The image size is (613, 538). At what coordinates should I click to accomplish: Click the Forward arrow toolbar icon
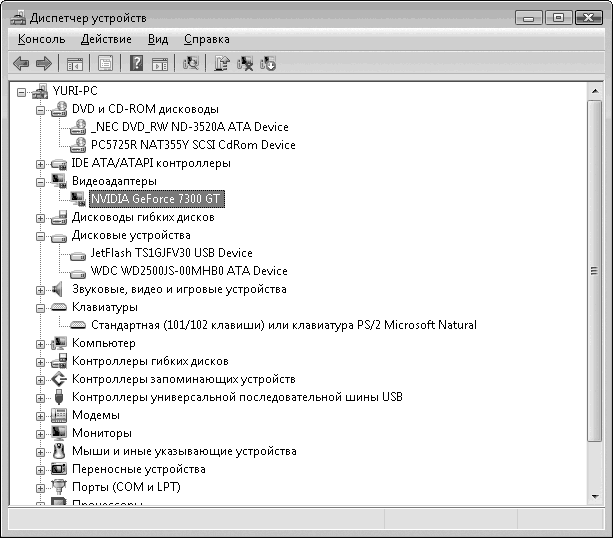pos(43,64)
